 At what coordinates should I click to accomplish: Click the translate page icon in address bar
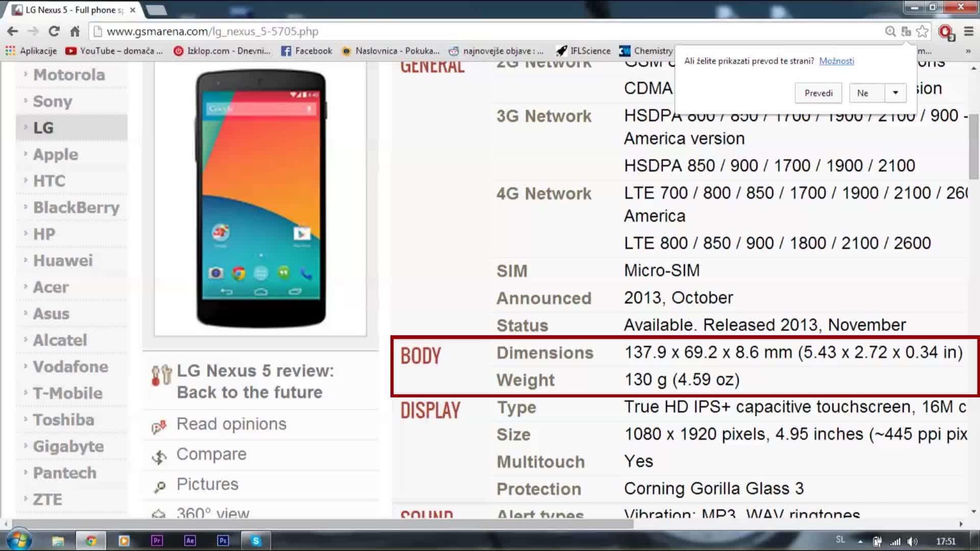[906, 32]
